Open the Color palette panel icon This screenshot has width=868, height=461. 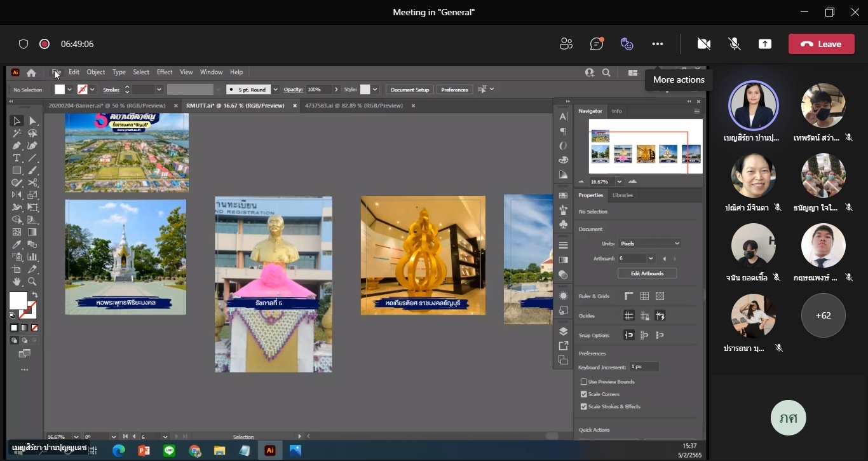[563, 160]
